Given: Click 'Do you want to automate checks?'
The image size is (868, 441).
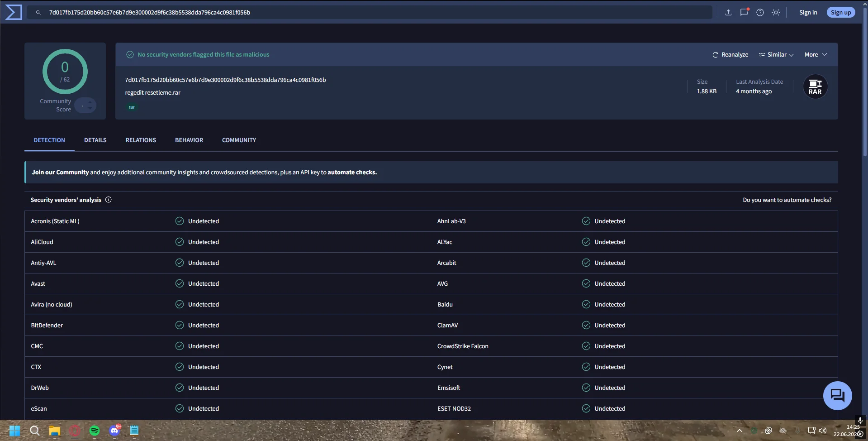Looking at the screenshot, I should click(787, 200).
